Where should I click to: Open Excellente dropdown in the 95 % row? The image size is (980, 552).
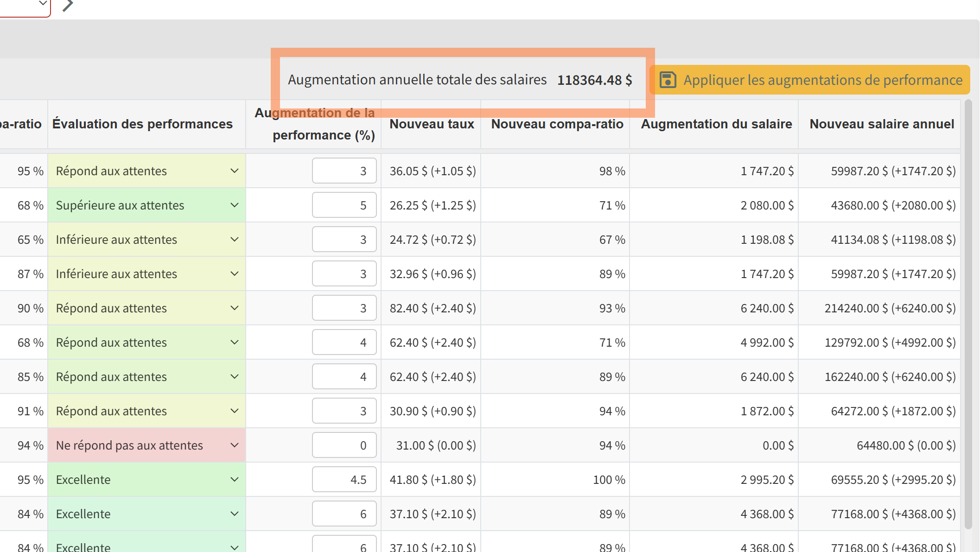point(146,480)
